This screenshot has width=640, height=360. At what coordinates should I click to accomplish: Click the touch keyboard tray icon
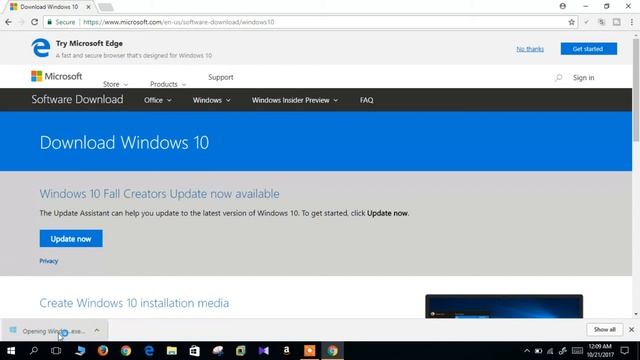click(x=577, y=351)
